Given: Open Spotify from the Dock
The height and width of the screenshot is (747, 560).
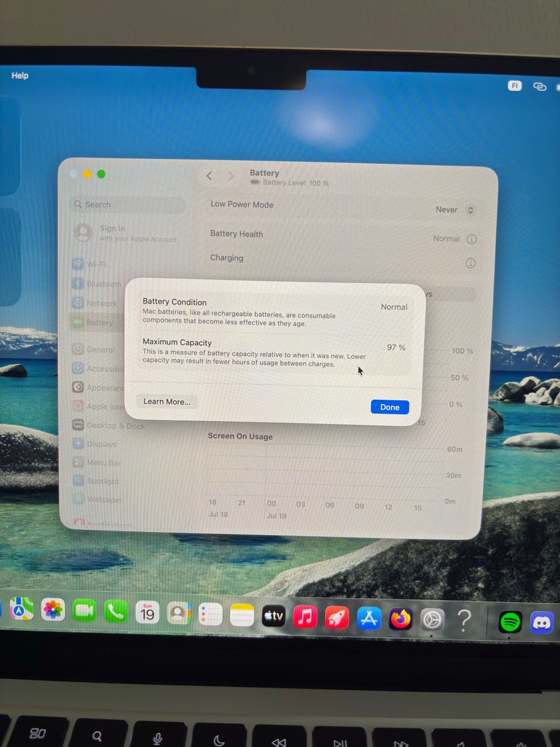Looking at the screenshot, I should [510, 622].
